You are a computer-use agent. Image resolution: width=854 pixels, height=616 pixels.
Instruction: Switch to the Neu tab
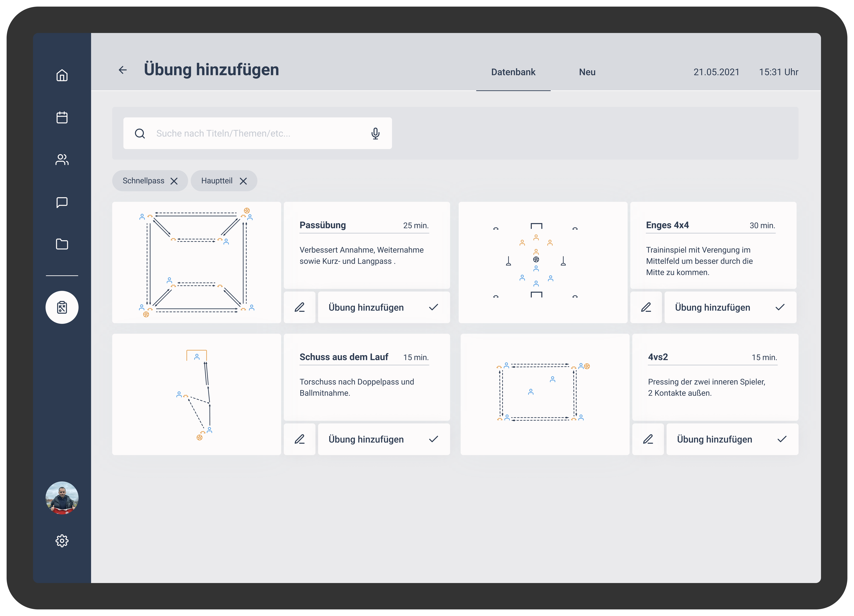pos(587,72)
